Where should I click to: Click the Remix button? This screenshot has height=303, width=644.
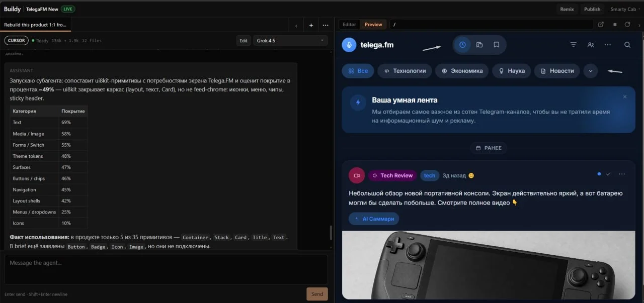[567, 9]
